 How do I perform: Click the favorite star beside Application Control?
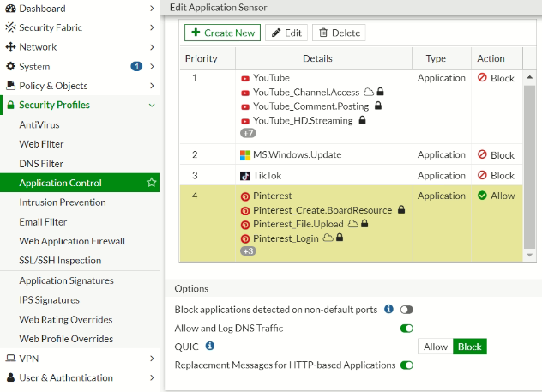point(152,183)
